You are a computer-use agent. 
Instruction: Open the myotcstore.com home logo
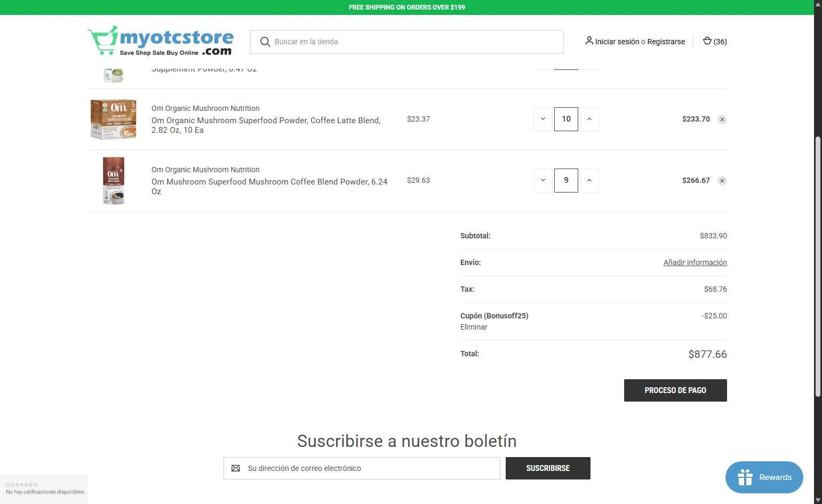pyautogui.click(x=161, y=41)
